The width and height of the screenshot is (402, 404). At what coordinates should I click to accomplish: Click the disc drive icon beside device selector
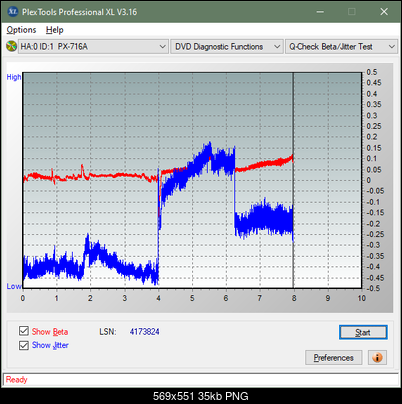(11, 46)
